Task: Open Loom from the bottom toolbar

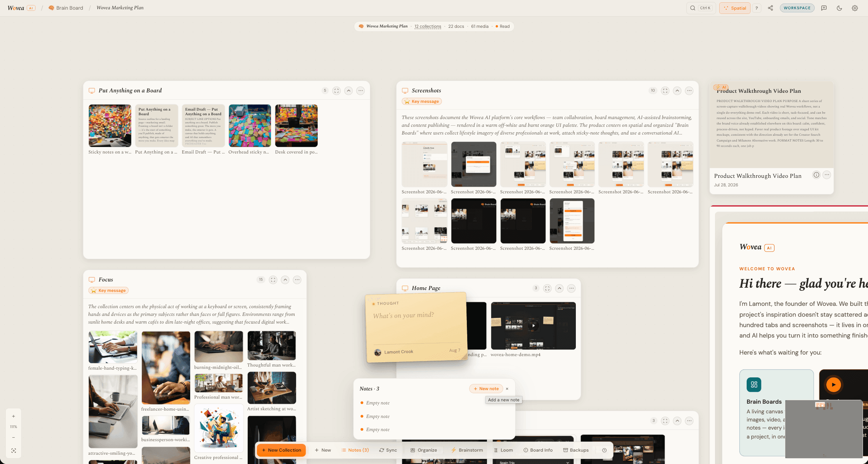Action: tap(503, 450)
